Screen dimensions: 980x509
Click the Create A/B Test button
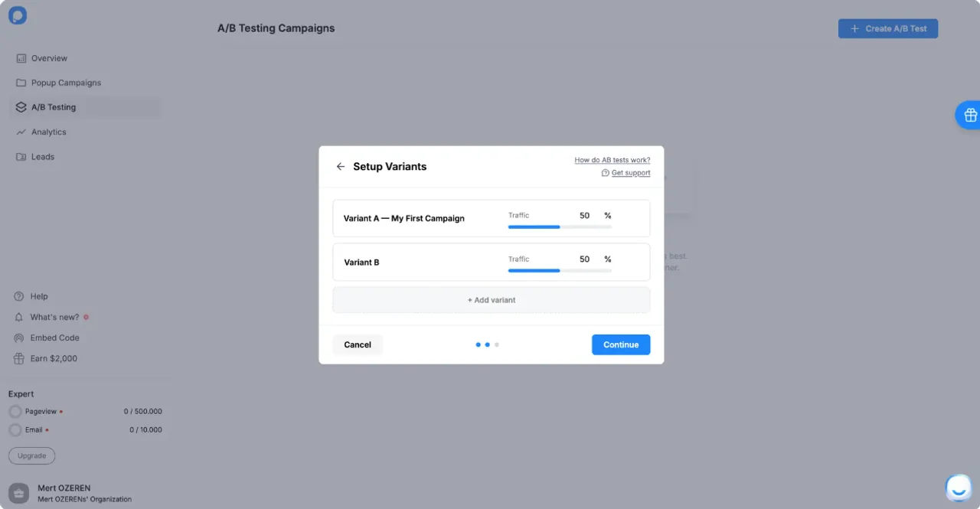point(888,28)
